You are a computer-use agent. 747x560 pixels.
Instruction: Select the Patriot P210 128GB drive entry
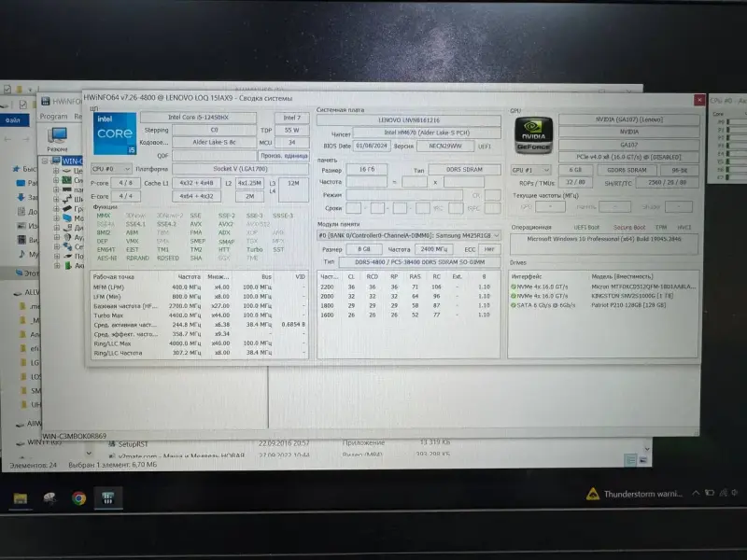pyautogui.click(x=603, y=305)
